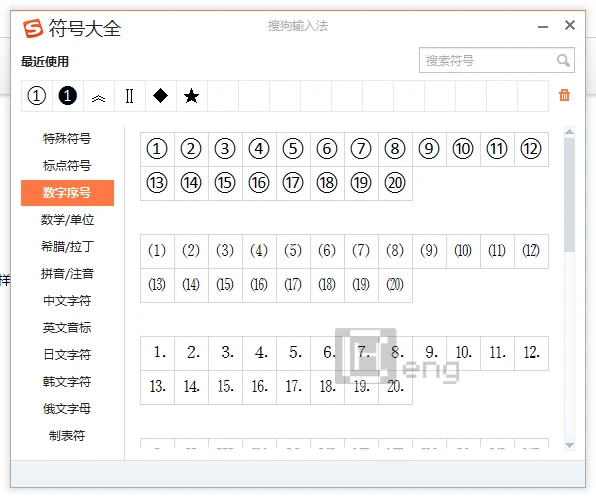Switch to the 标点符号 category
596x498 pixels.
tap(67, 166)
